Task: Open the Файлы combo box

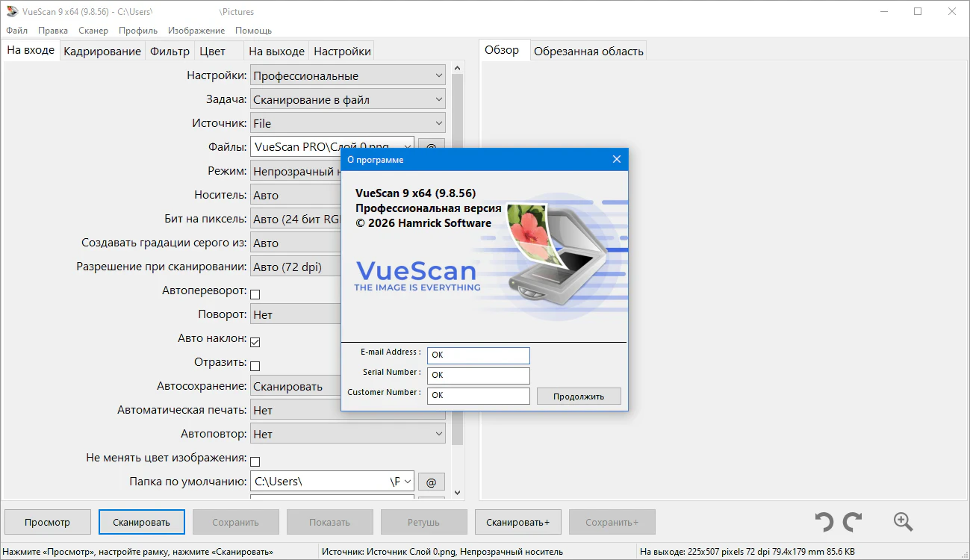Action: [332, 147]
